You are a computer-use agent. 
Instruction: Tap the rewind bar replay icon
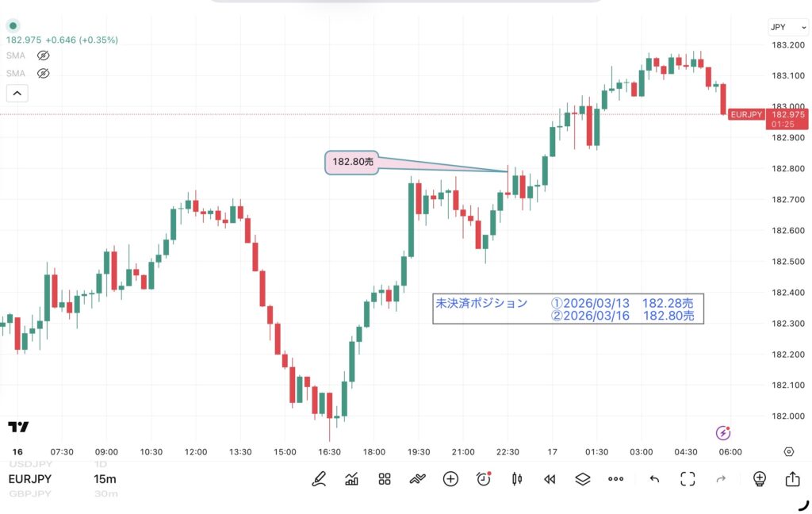click(x=550, y=479)
